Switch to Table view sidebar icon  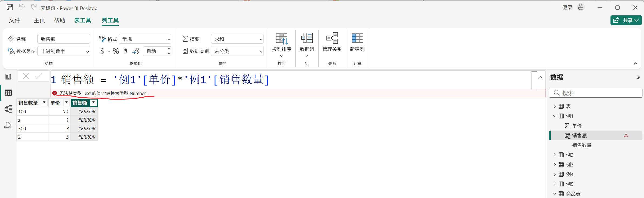pyautogui.click(x=8, y=93)
